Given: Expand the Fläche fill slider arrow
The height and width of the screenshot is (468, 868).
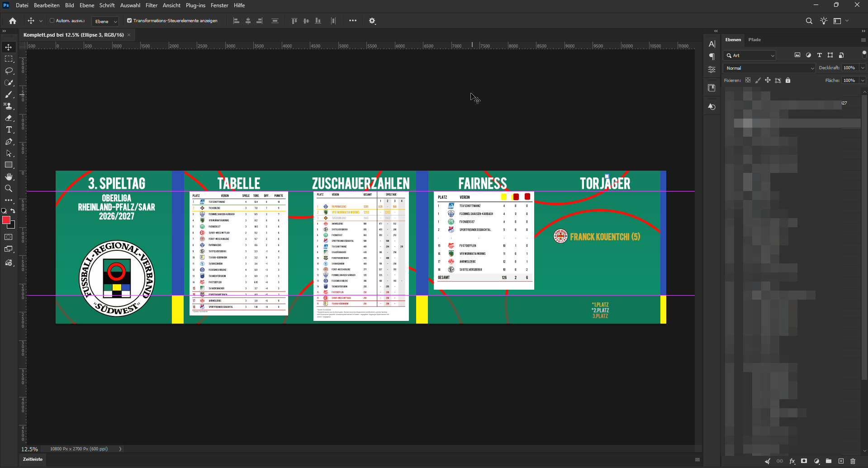Looking at the screenshot, I should (x=863, y=81).
